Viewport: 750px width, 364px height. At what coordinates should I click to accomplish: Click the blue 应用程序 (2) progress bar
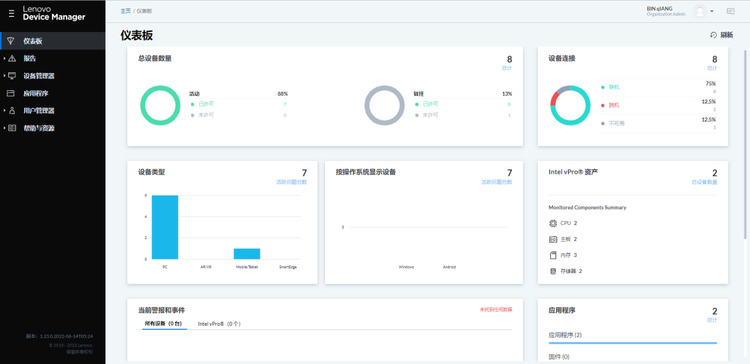pos(633,343)
